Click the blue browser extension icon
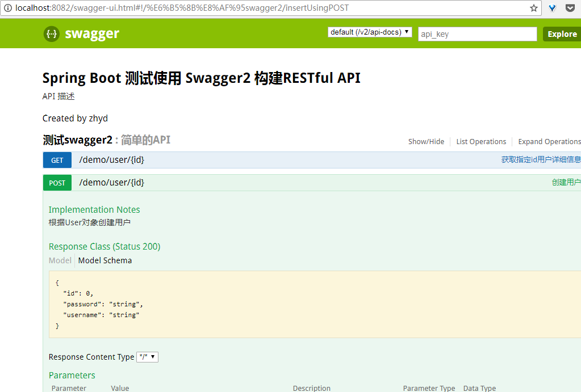The width and height of the screenshot is (581, 392). click(551, 8)
